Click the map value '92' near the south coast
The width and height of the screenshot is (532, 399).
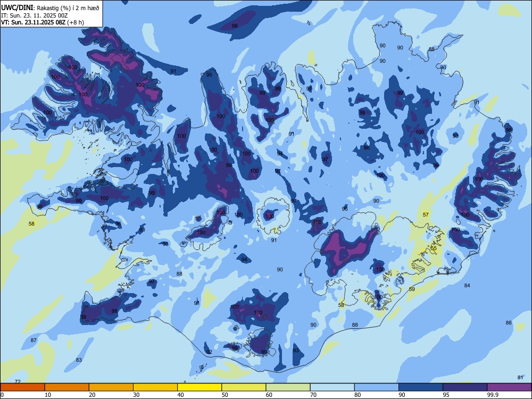tap(209, 352)
